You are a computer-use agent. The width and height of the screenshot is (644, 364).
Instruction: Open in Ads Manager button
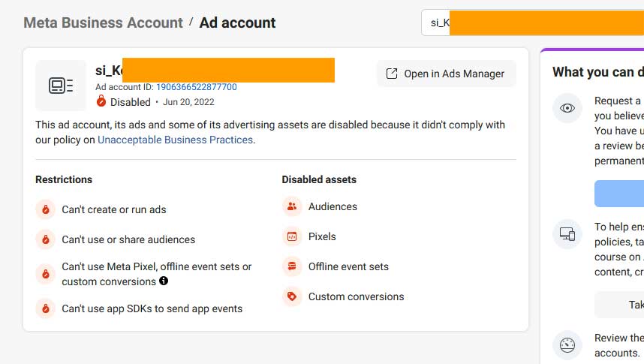tap(446, 74)
